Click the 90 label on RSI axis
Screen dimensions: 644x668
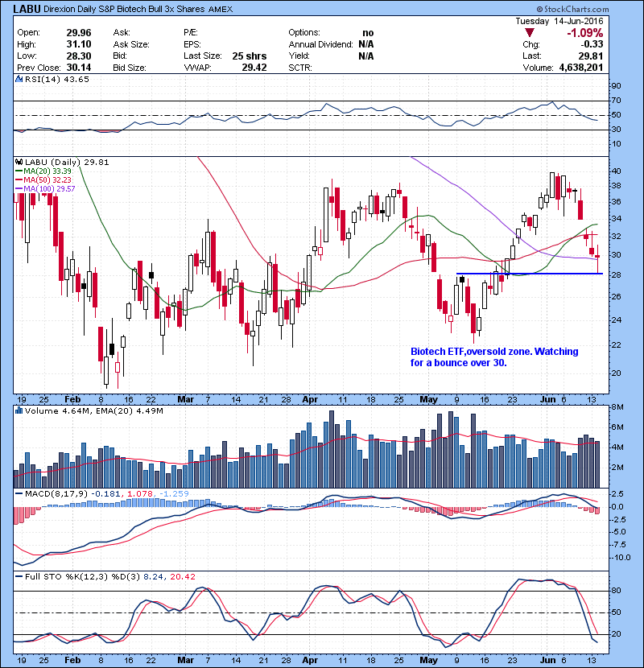click(x=617, y=86)
